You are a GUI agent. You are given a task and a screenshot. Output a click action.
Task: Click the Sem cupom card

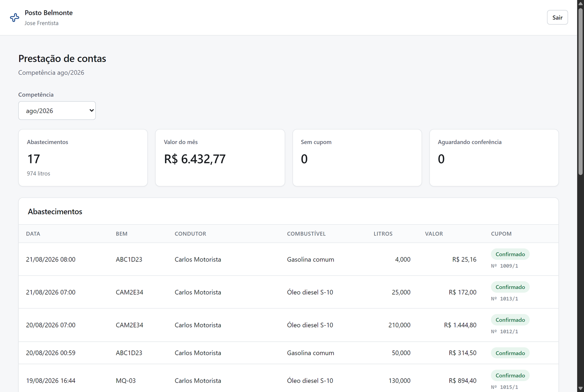point(357,158)
